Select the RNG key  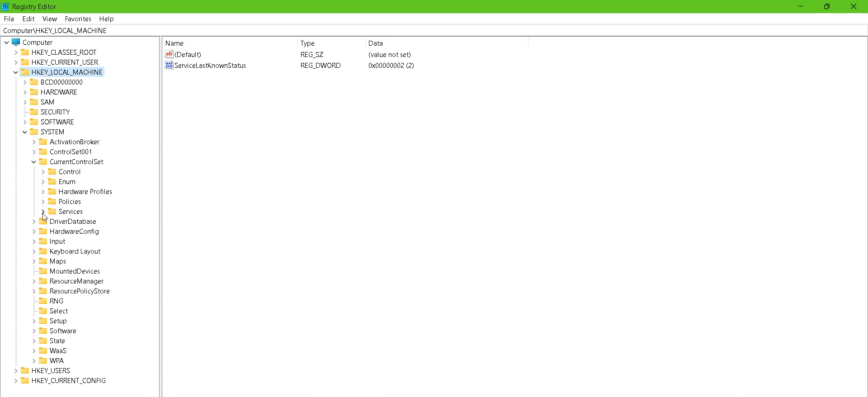point(57,301)
